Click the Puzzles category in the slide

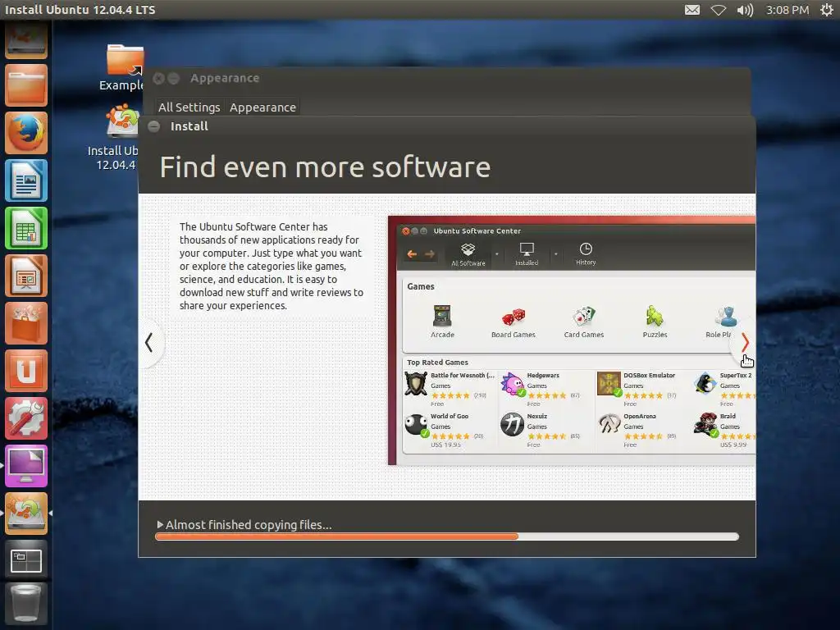point(655,322)
